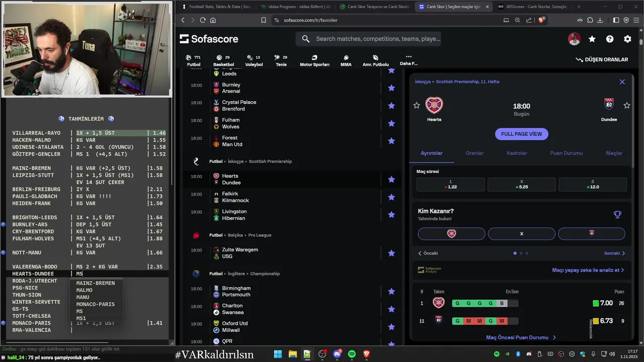This screenshot has height=362, width=644.
Task: Unfavorite the Crystal Palace vs Brentford star
Action: (x=391, y=106)
